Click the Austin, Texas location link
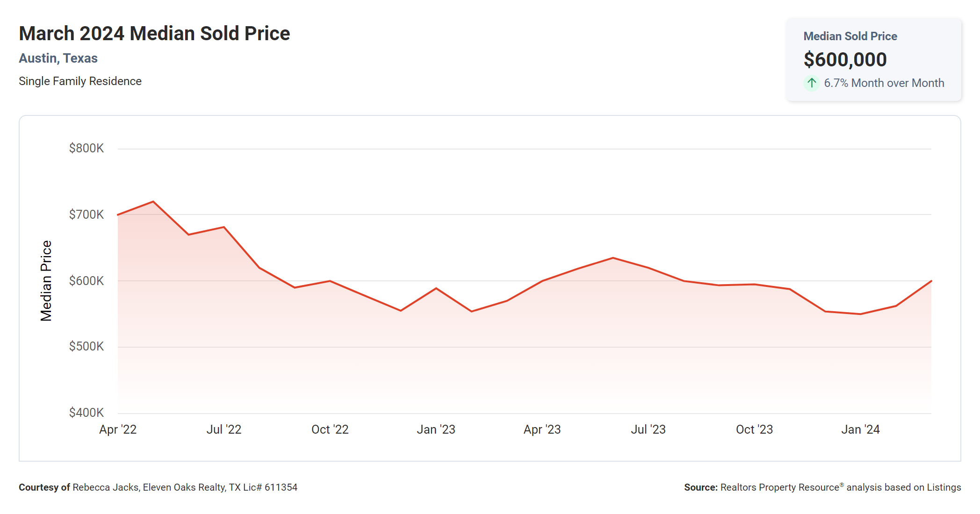 [x=58, y=58]
